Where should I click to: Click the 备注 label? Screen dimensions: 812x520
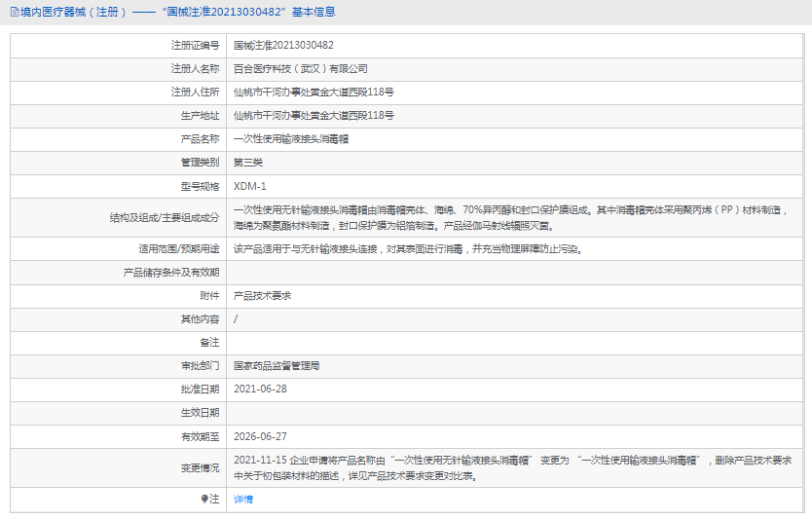pos(209,343)
